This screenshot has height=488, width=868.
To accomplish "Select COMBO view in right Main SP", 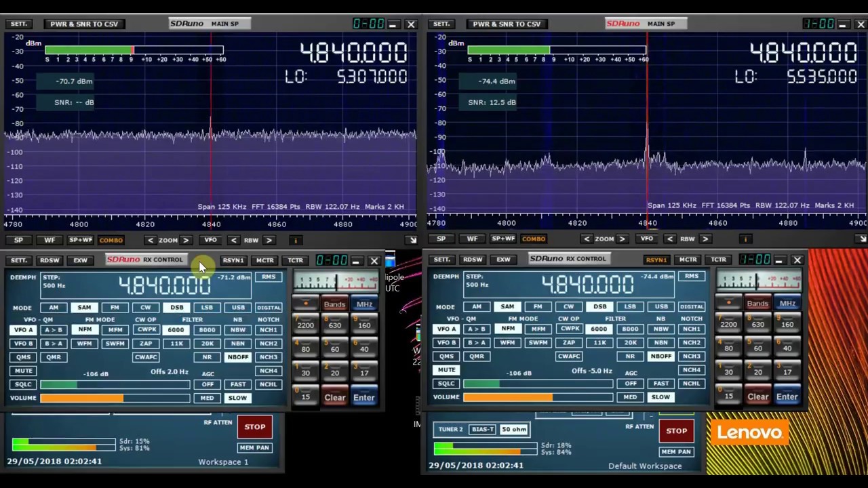I will pyautogui.click(x=534, y=239).
